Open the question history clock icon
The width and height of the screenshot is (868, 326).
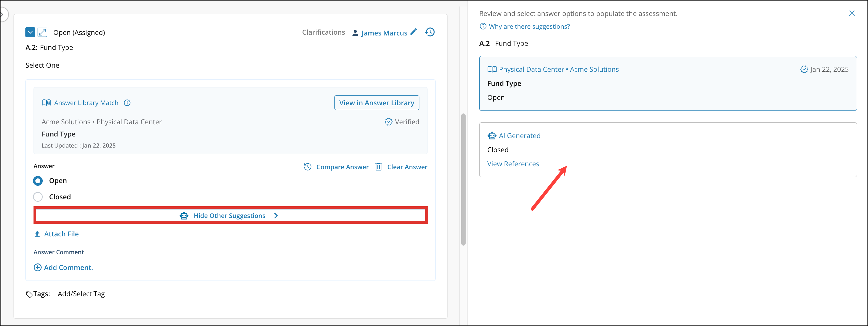pos(430,32)
